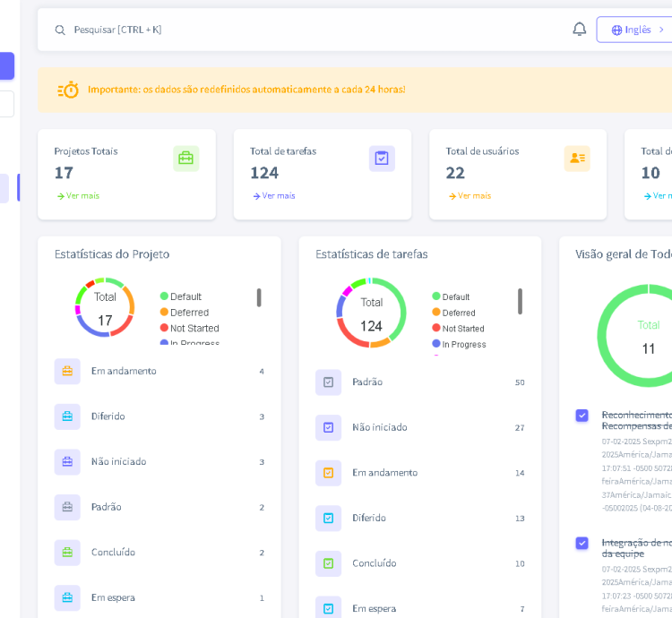Click the Total de tarefas clipboard icon
This screenshot has width=672, height=618.
(x=382, y=159)
